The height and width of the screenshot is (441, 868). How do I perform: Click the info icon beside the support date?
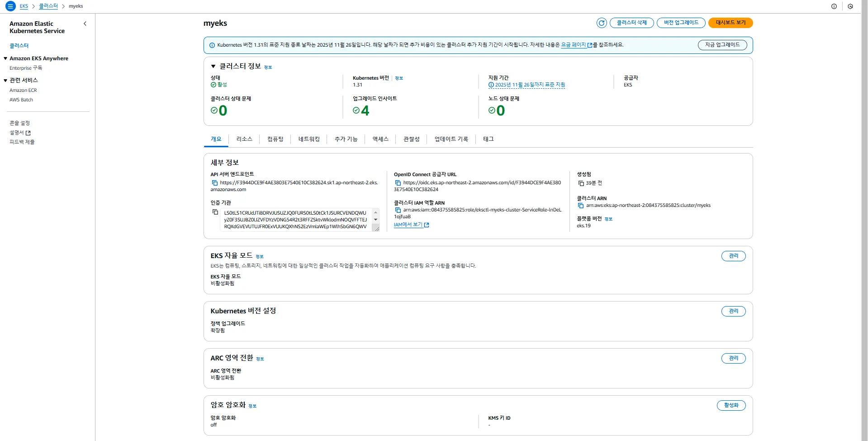click(x=491, y=85)
